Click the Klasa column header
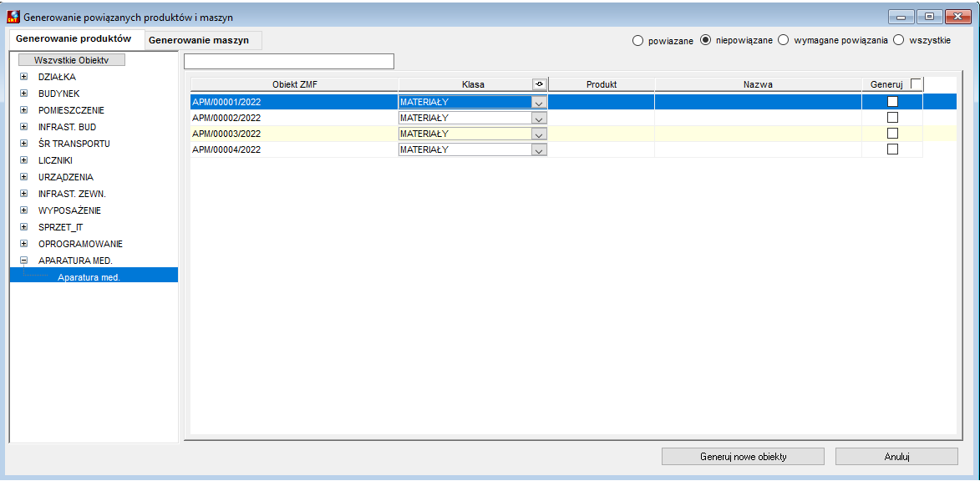The width and height of the screenshot is (980, 481). pos(473,84)
